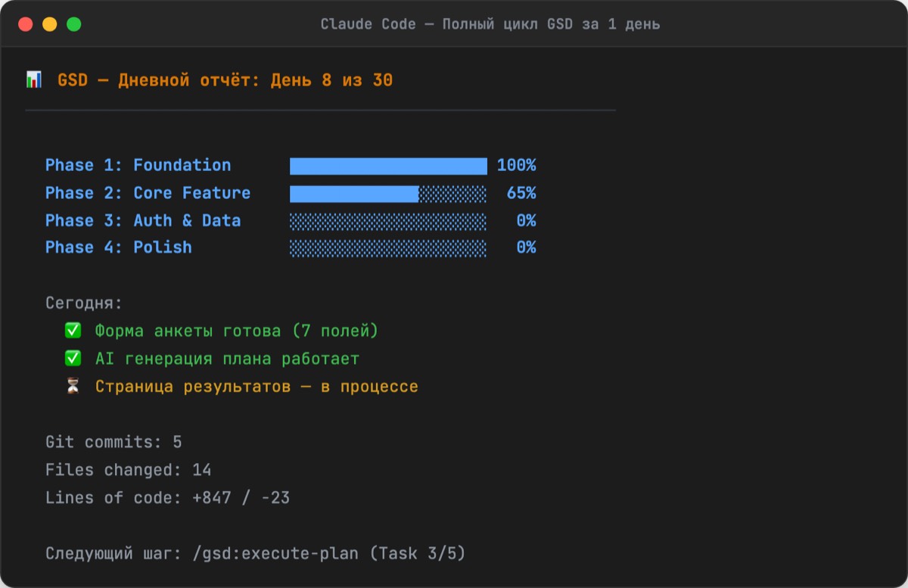908x588 pixels.
Task: Click the Files changed: 14 line
Action: pos(128,470)
